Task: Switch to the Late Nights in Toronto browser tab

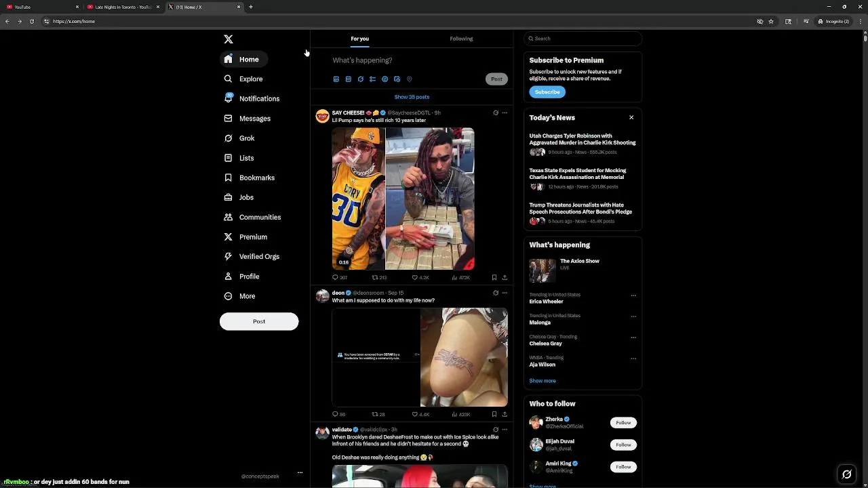Action: pos(123,7)
